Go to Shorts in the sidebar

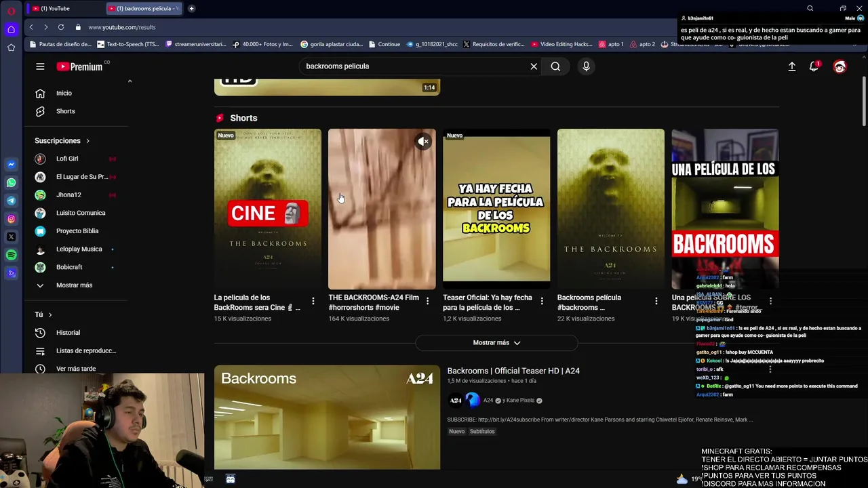click(65, 111)
